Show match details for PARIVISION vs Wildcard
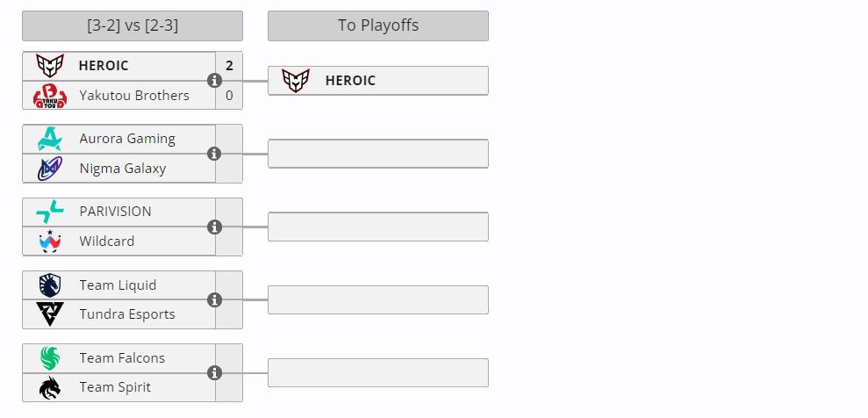The image size is (868, 418). [x=214, y=227]
